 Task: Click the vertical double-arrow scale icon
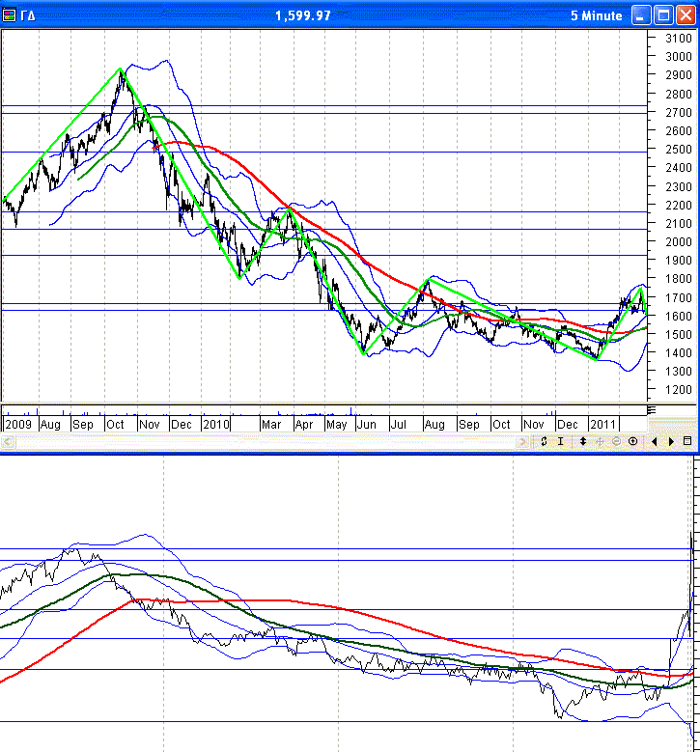point(583,441)
